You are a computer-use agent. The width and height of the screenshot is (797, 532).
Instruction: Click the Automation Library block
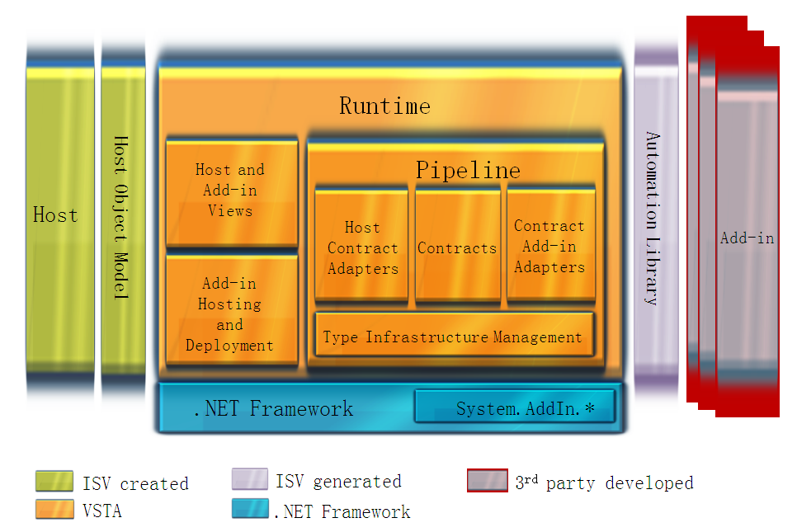(x=656, y=219)
